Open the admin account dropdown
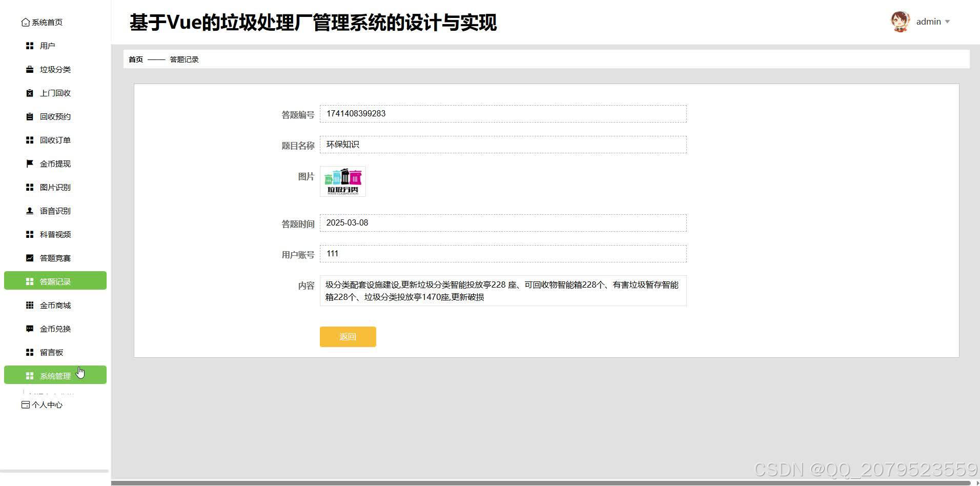980x486 pixels. pyautogui.click(x=933, y=21)
